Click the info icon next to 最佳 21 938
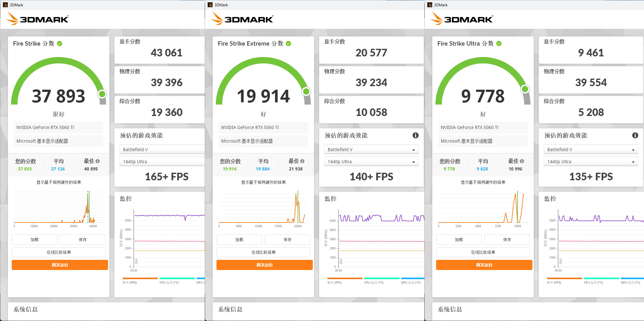644x321 pixels. [302, 161]
